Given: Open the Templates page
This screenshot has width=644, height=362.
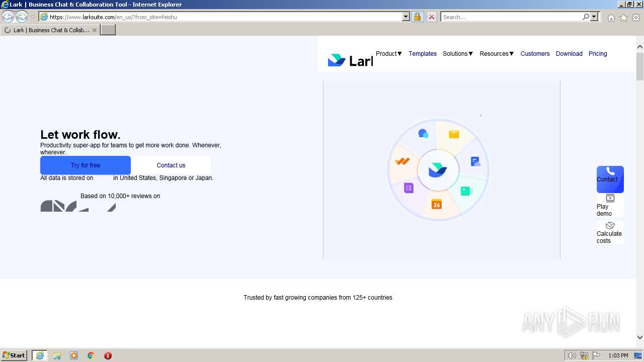Looking at the screenshot, I should tap(423, 54).
